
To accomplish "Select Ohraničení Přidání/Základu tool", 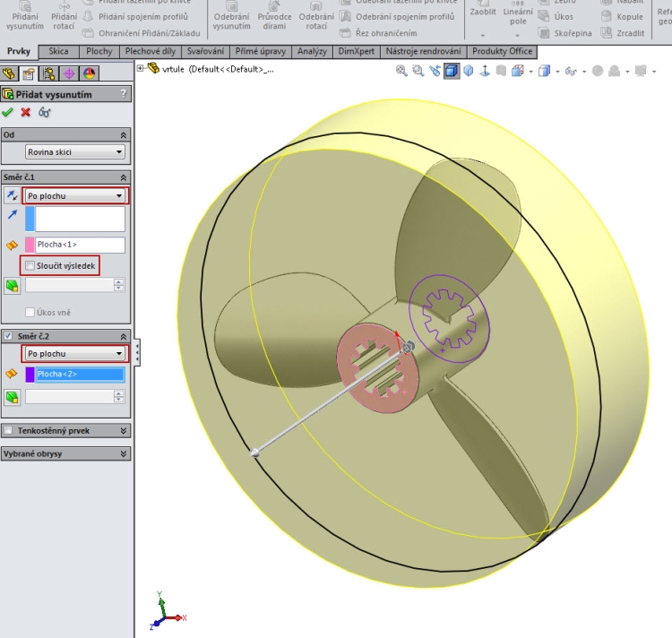I will point(142,33).
